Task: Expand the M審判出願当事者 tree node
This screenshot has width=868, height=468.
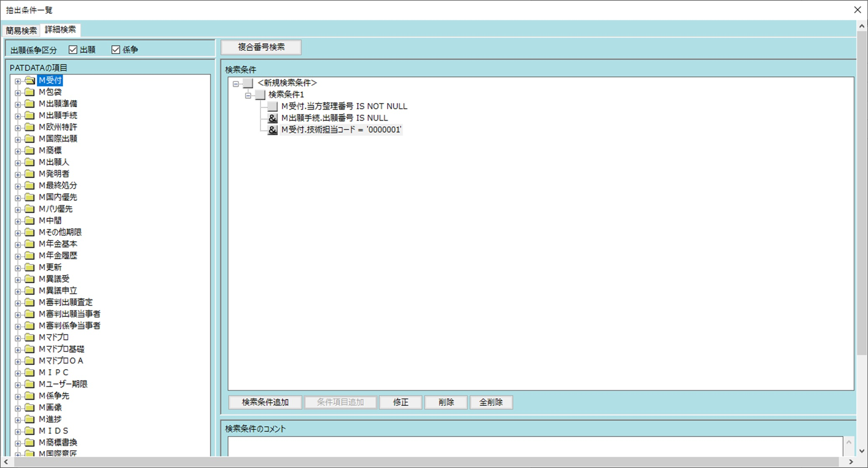Action: tap(18, 315)
